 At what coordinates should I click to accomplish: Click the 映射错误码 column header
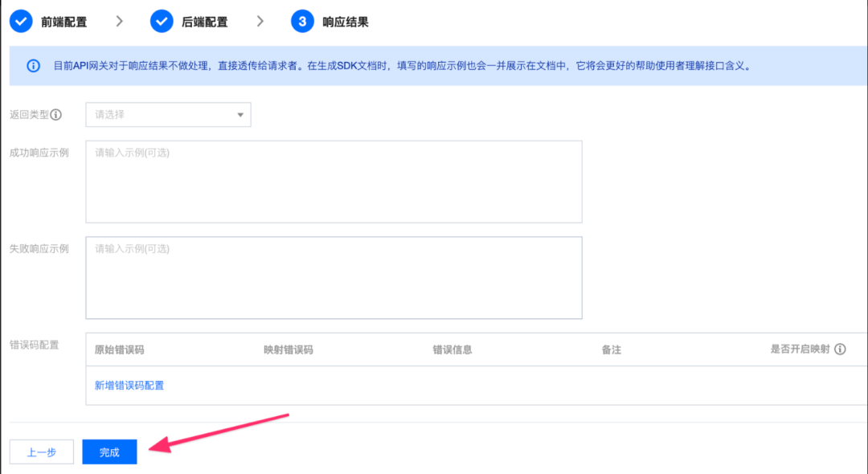pyautogui.click(x=288, y=349)
